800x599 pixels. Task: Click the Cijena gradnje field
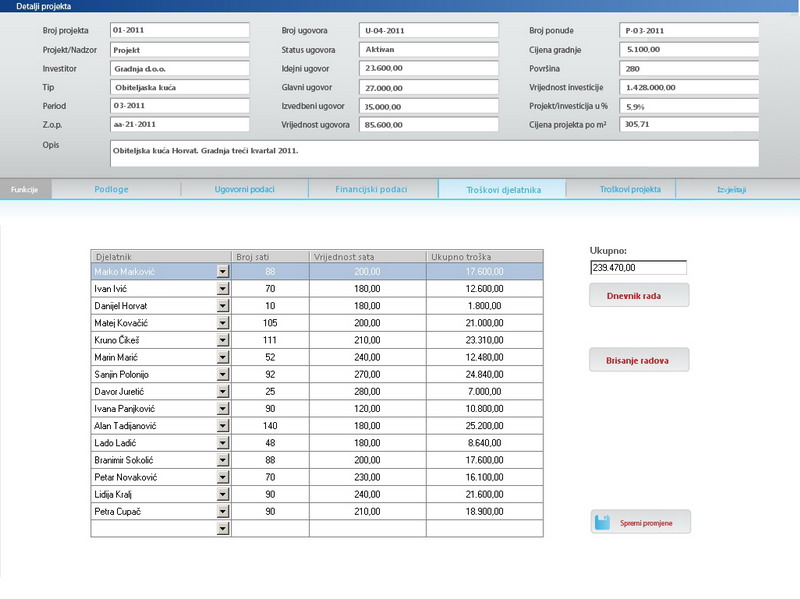point(689,49)
